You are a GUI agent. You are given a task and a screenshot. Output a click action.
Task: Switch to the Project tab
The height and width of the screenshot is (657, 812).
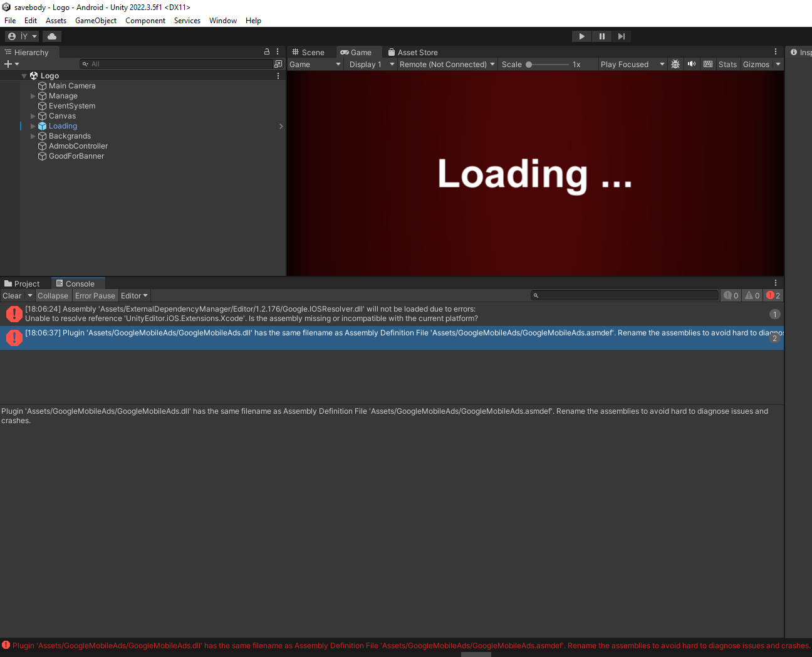click(22, 284)
